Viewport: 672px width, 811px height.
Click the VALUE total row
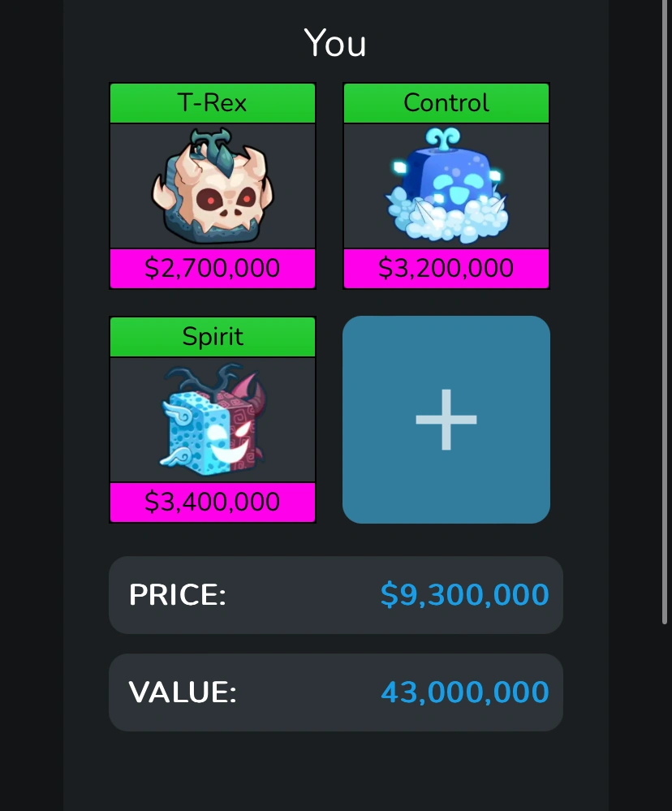[335, 692]
